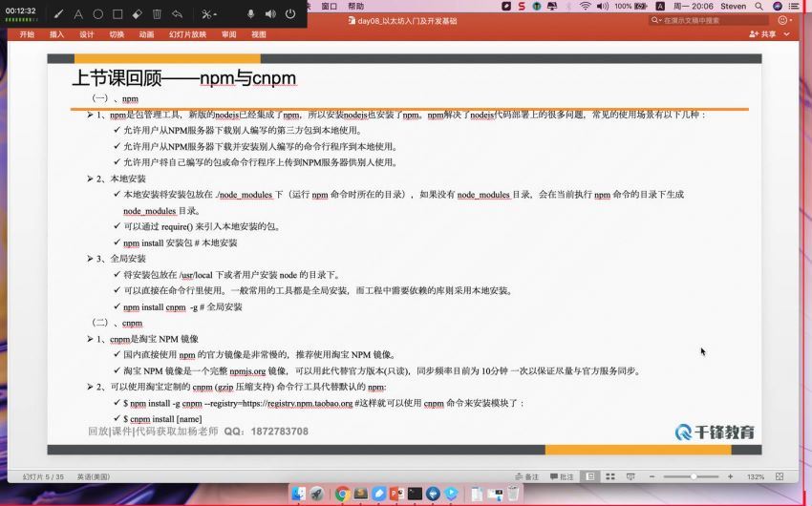The width and height of the screenshot is (812, 506).
Task: Open the 设计 ribbon tab
Action: click(x=87, y=34)
